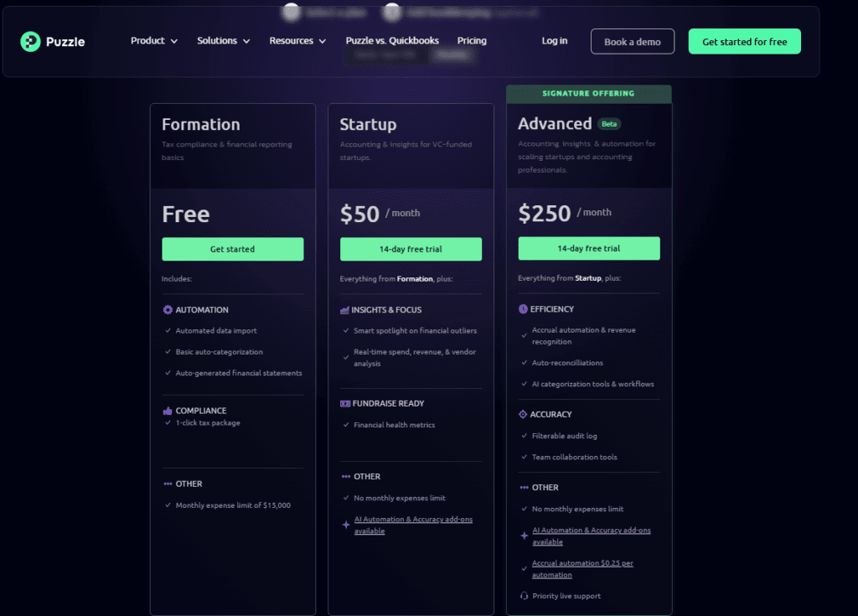The image size is (858, 616).
Task: Click the Signature Offering banner
Action: pyautogui.click(x=589, y=94)
